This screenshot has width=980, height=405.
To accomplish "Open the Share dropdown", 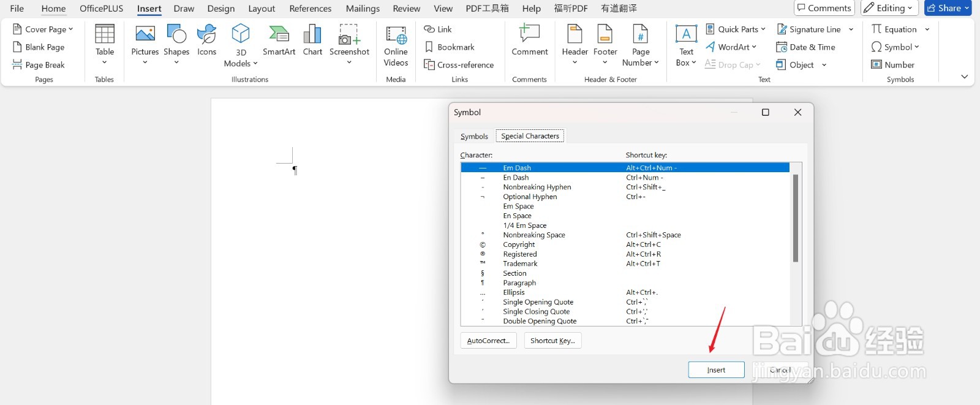I will [948, 8].
